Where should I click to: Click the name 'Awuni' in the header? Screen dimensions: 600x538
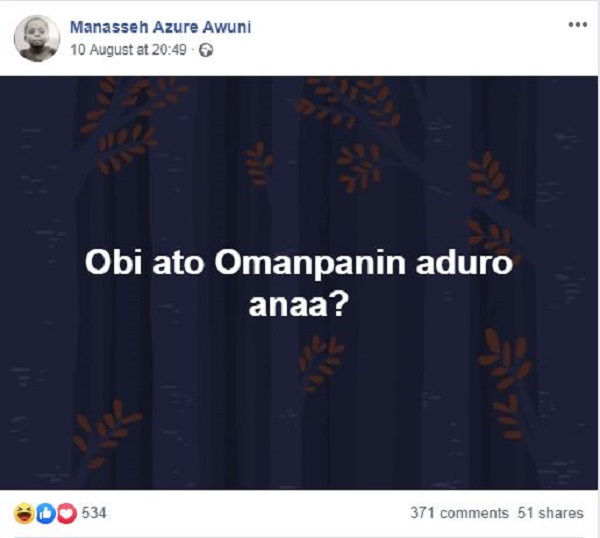226,28
